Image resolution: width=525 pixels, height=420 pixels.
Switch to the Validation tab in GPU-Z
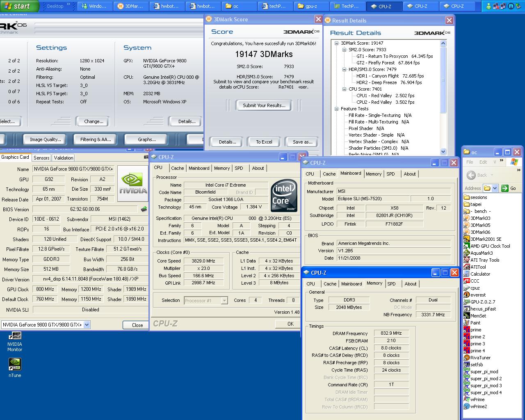tap(64, 157)
